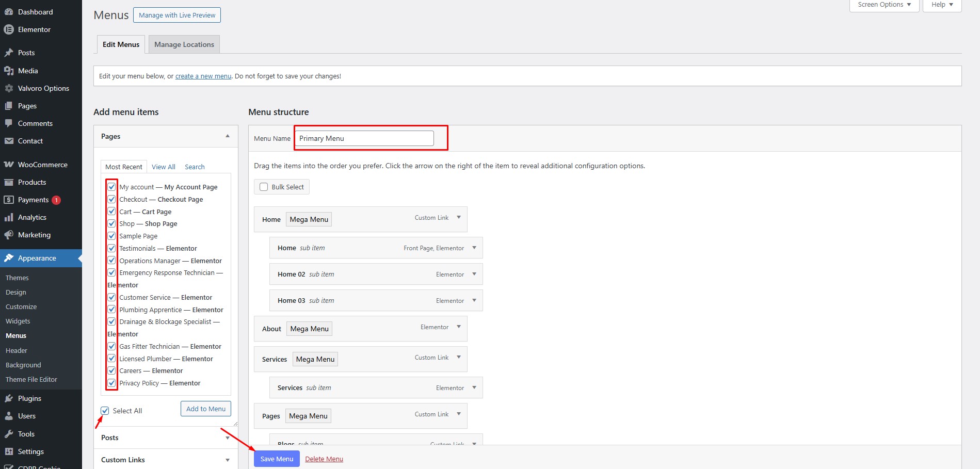Click the Save Menu button
The image size is (980, 469).
[x=277, y=459]
